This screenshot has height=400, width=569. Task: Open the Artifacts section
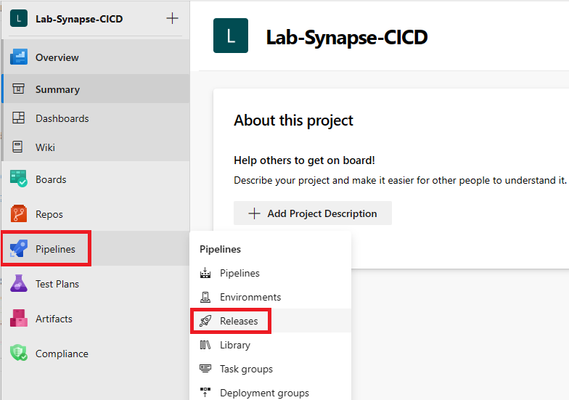[x=54, y=319]
